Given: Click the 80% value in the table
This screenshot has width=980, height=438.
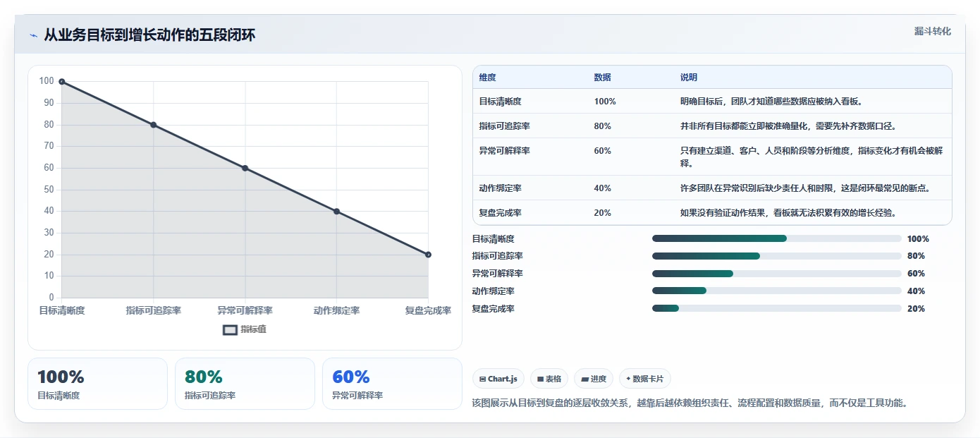Looking at the screenshot, I should (x=603, y=126).
